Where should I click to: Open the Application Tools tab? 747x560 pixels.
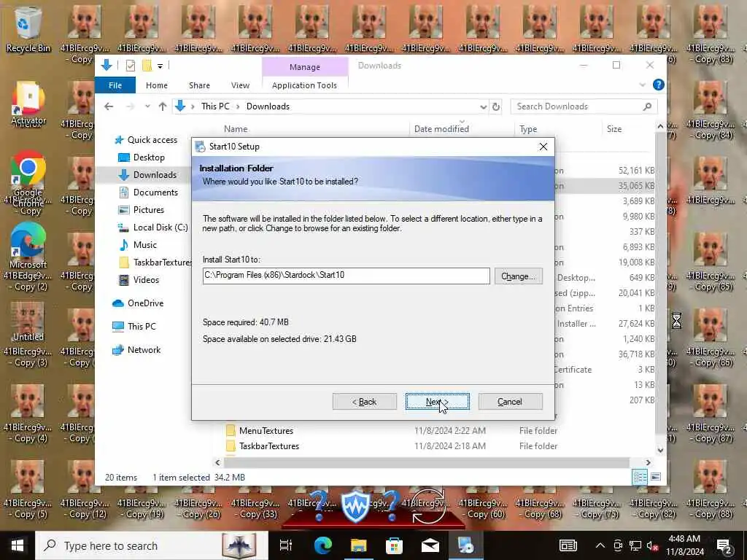304,85
